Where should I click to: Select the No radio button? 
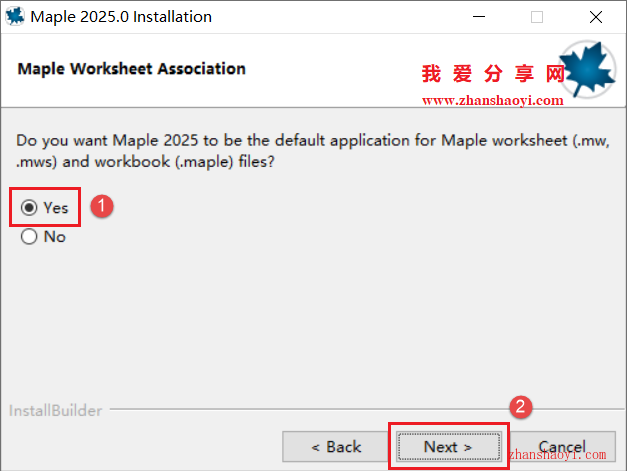(x=29, y=236)
